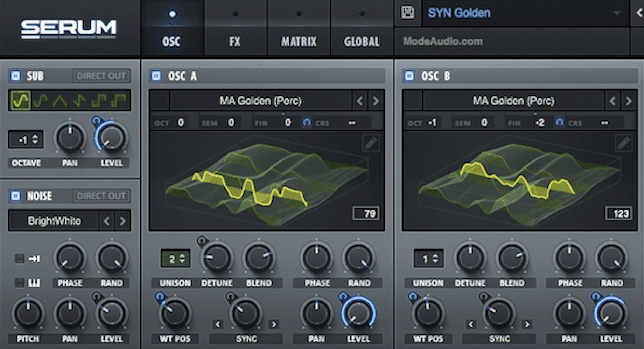
Task: Change OSC A unison voices stepper
Action: click(x=175, y=259)
